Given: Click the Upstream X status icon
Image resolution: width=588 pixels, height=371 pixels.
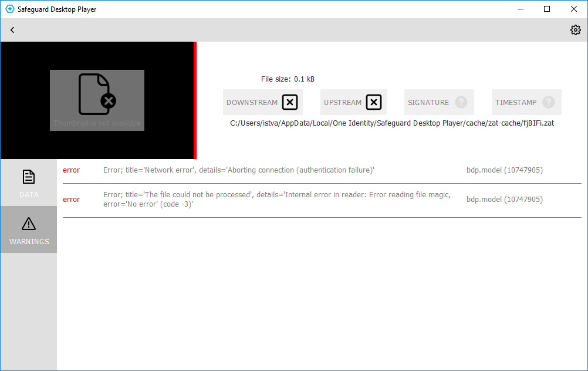Looking at the screenshot, I should tap(374, 102).
